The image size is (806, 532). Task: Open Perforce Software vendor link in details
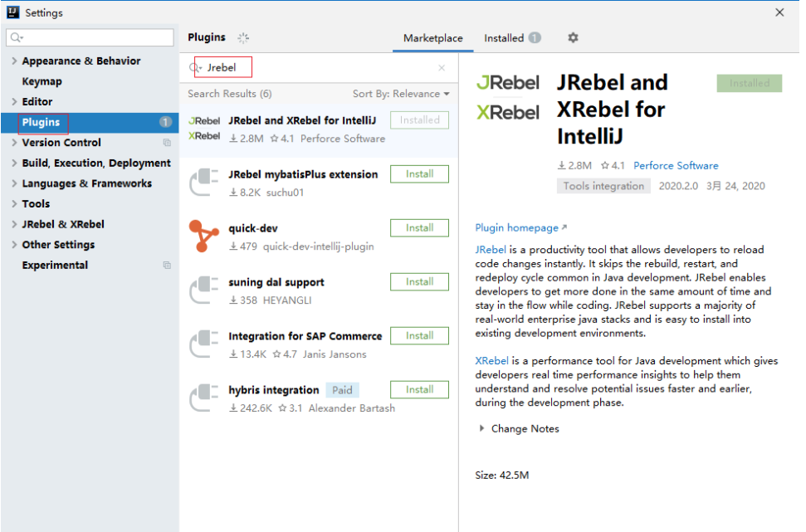click(x=676, y=165)
